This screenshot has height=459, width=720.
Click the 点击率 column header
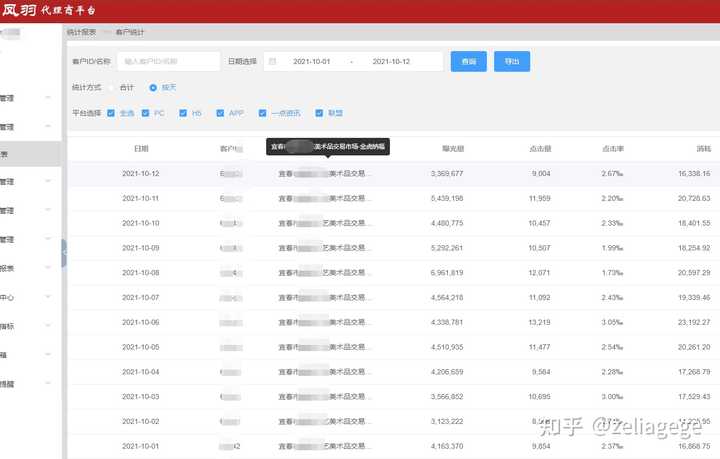613,149
